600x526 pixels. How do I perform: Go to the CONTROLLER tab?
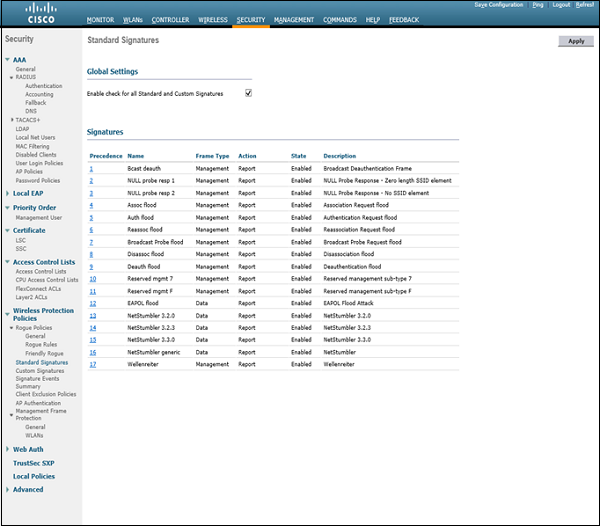tap(170, 20)
